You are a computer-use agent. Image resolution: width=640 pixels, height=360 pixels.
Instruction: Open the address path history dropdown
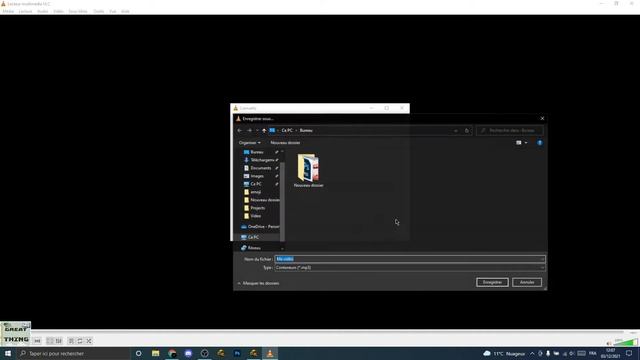(x=456, y=131)
